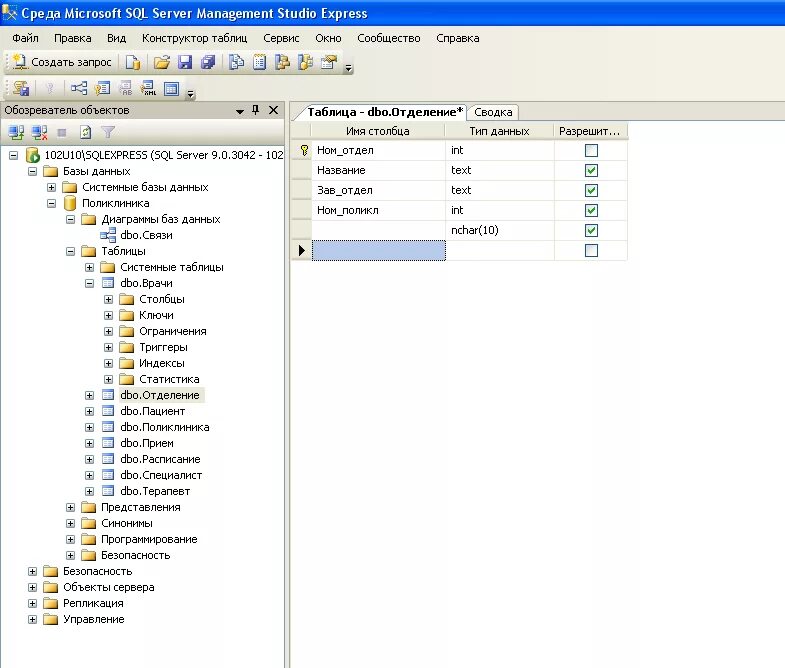The image size is (785, 668).
Task: Click the generate change script icon
Action: coord(21,89)
